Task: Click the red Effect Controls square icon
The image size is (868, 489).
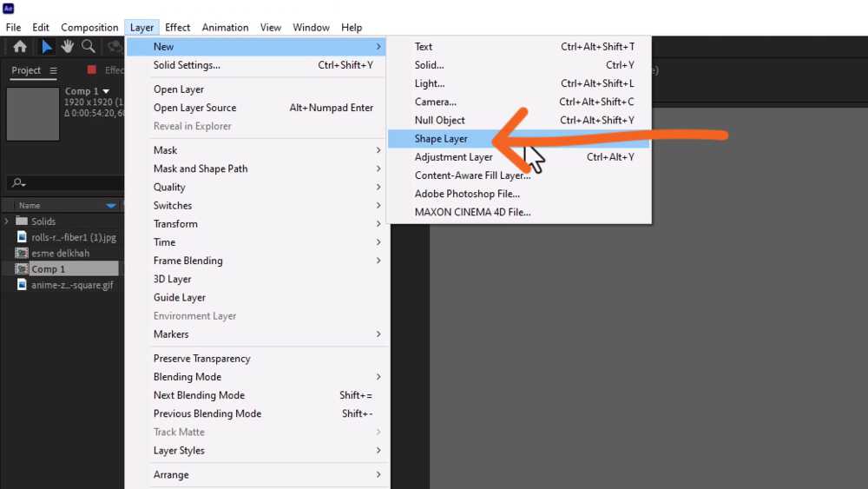Action: tap(92, 69)
